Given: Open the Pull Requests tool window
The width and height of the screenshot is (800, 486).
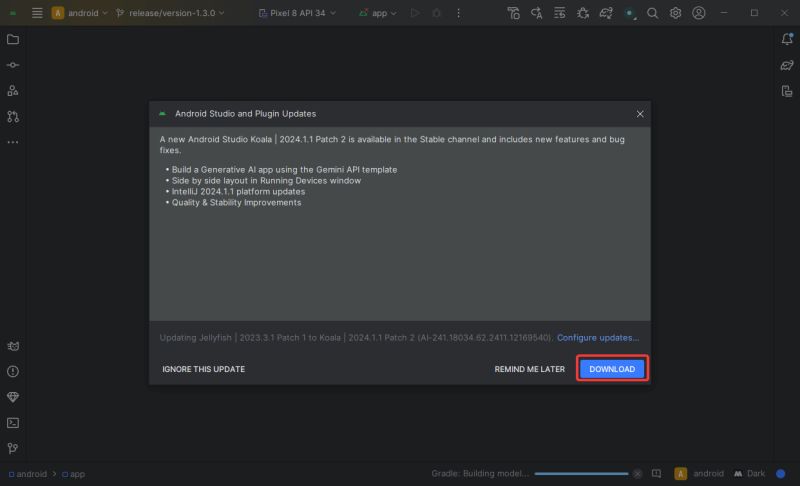Looking at the screenshot, I should [13, 117].
